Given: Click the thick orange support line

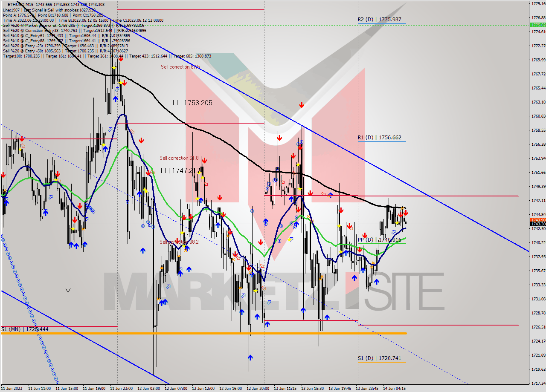Looking at the screenshot, I should click(203, 333).
